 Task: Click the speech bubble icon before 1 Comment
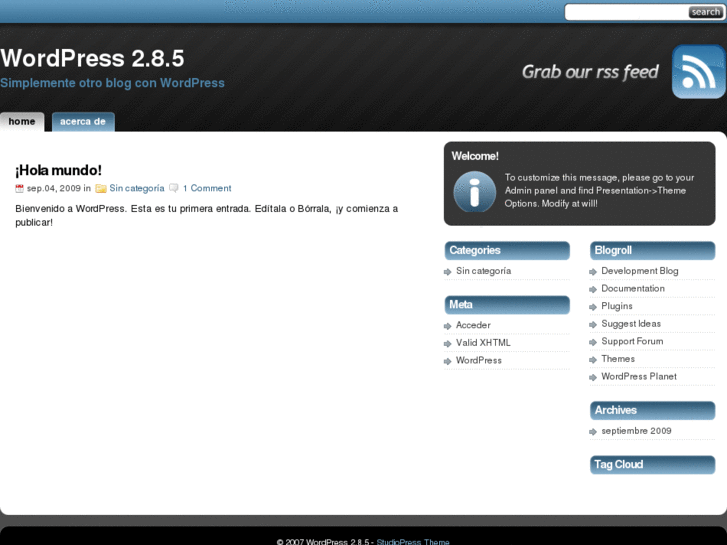(174, 188)
